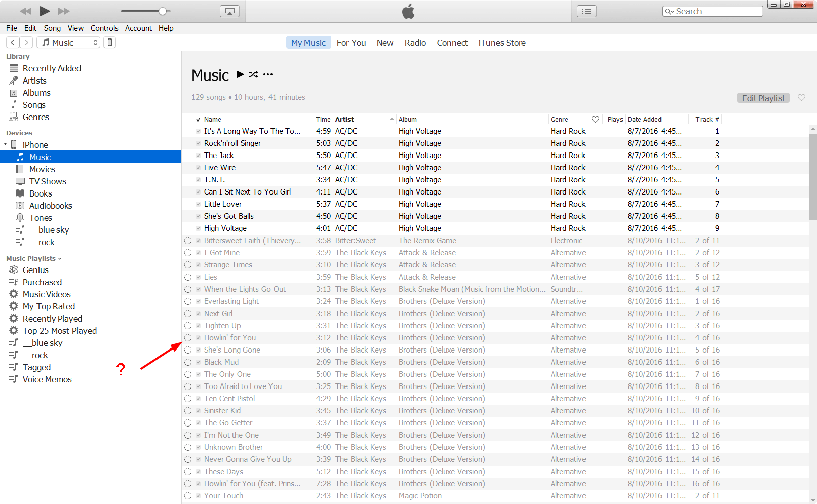
Task: Open the search options magnifier dropdown
Action: (669, 11)
